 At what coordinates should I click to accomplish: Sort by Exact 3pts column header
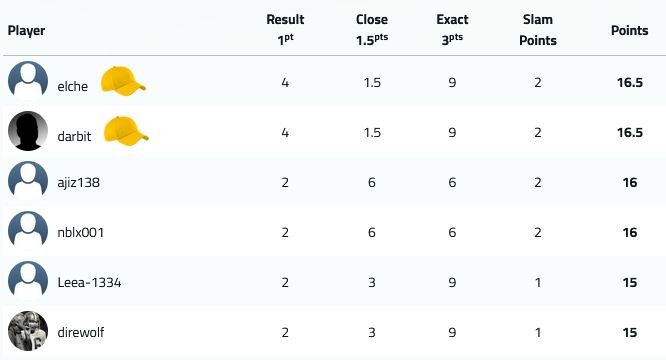(x=452, y=30)
